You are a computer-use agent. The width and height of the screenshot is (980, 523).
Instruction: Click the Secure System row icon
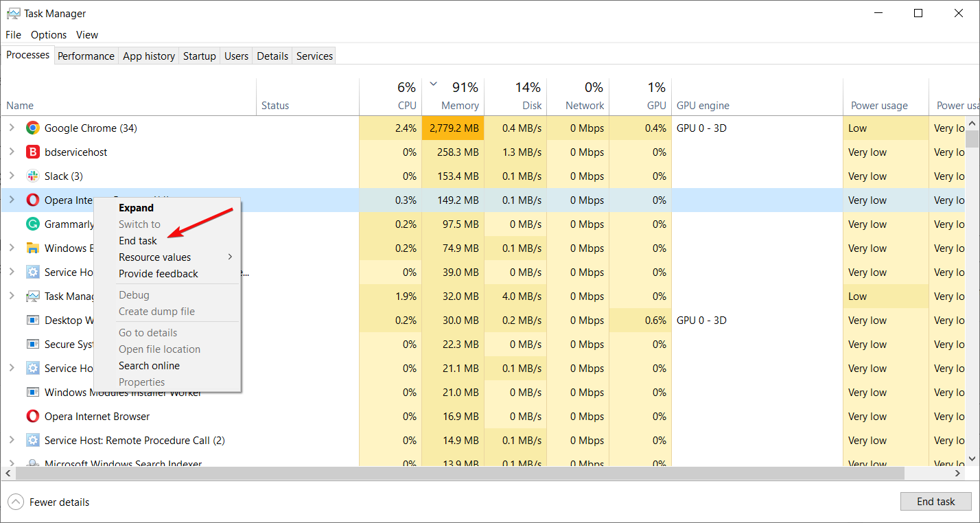click(x=32, y=344)
